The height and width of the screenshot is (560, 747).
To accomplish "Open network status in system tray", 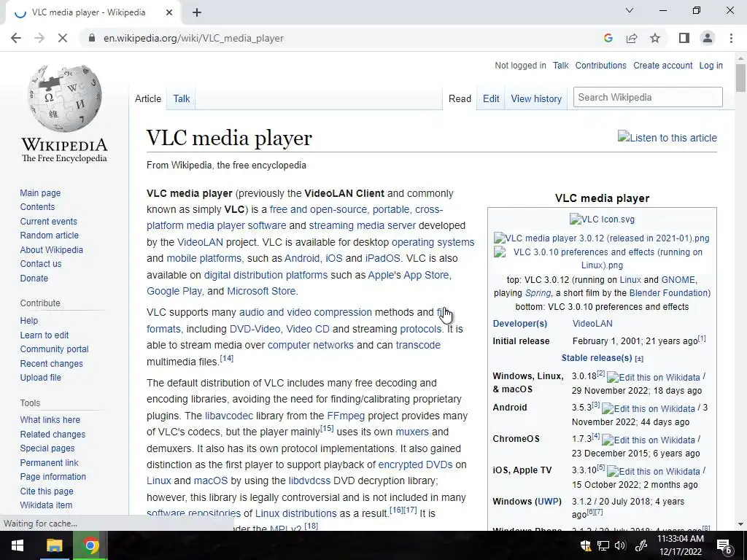I will [603, 545].
